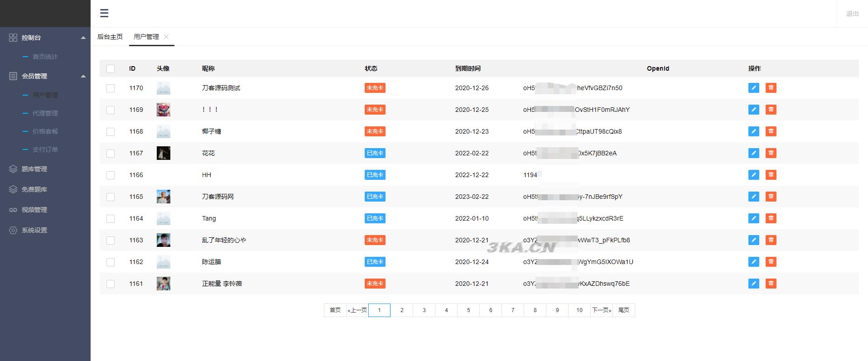Go to the next page with 下一页
This screenshot has height=361, width=868.
click(x=602, y=310)
